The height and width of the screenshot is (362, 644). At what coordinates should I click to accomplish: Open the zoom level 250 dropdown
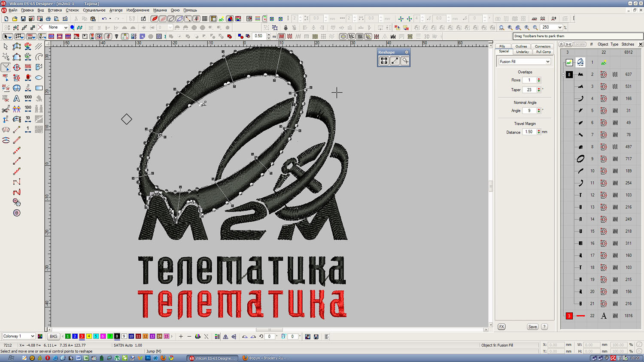[x=559, y=27]
